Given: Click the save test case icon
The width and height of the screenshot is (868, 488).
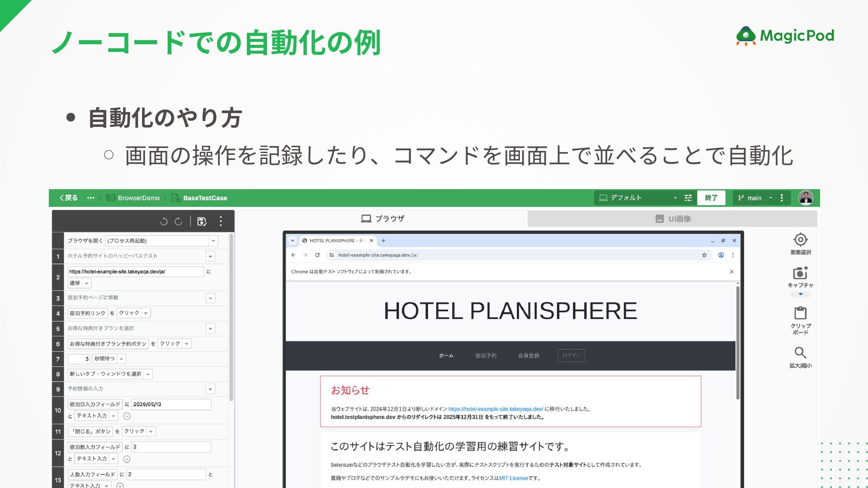Looking at the screenshot, I should (202, 221).
